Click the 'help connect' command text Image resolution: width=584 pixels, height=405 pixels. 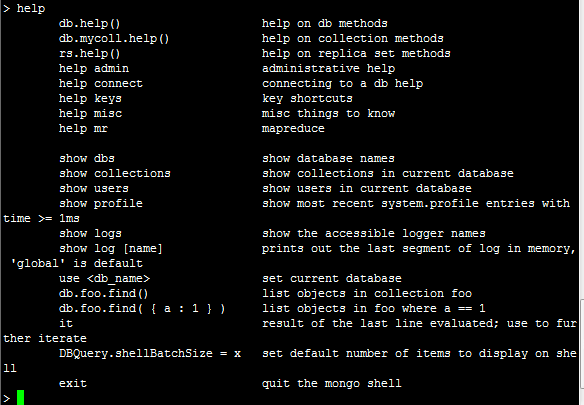click(101, 83)
